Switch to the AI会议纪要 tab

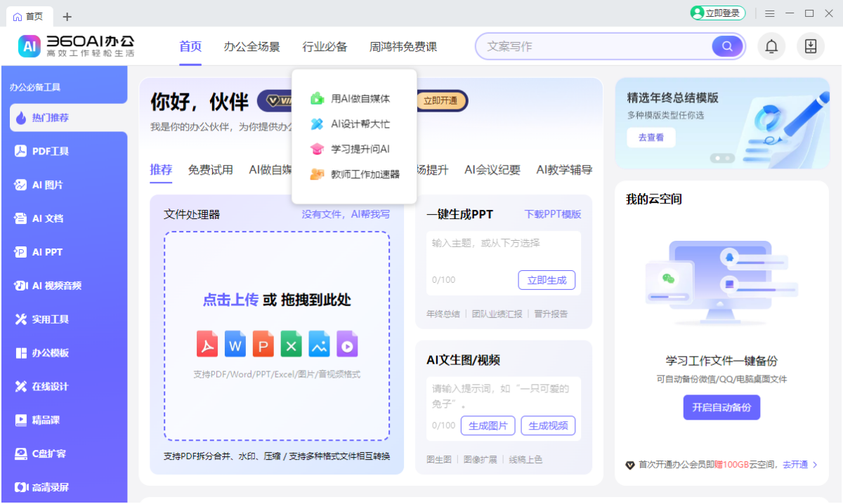pos(492,170)
